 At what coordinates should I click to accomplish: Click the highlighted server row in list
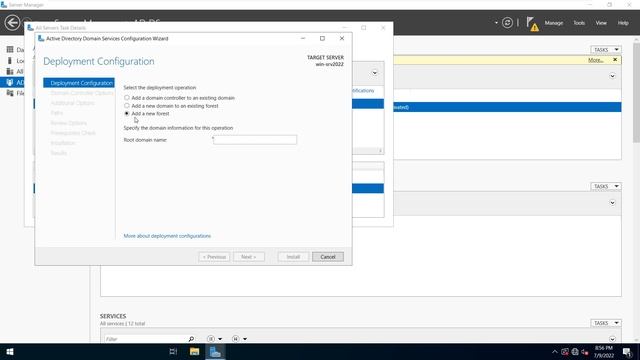(x=507, y=107)
